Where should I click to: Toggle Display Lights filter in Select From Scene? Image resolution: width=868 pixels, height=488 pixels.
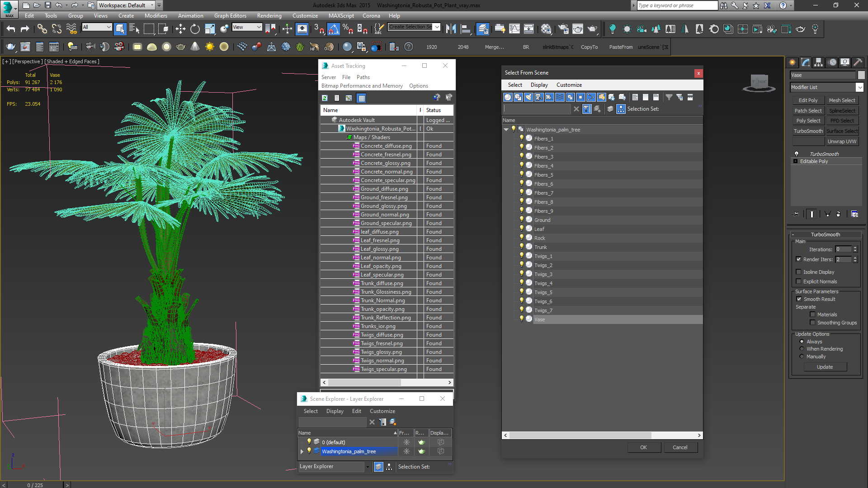[x=528, y=97]
